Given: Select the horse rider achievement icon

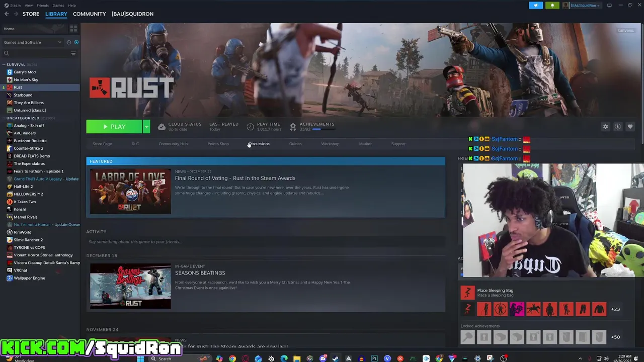Looking at the screenshot, I should pyautogui.click(x=533, y=309).
